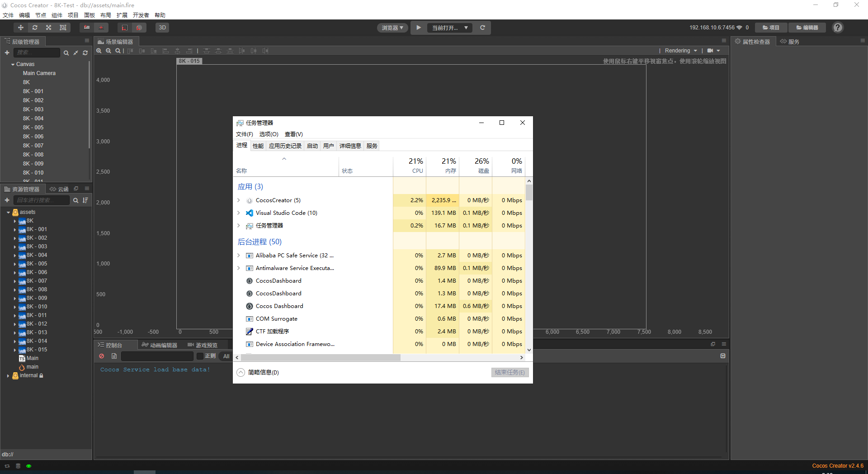The width and height of the screenshot is (868, 474).
Task: Click the 结束任务 end task button
Action: point(510,372)
